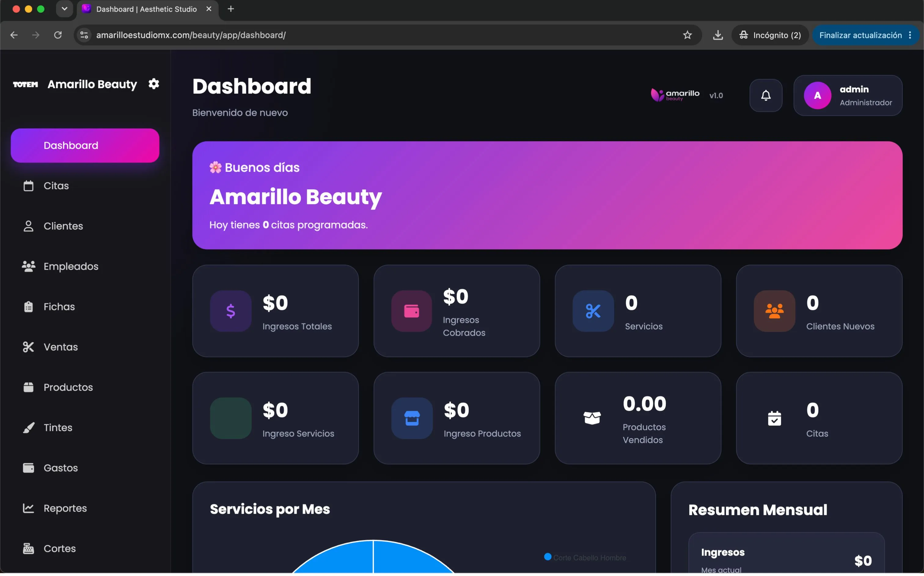Close the Dashboard | Aesthetic Studio tab

tap(209, 9)
